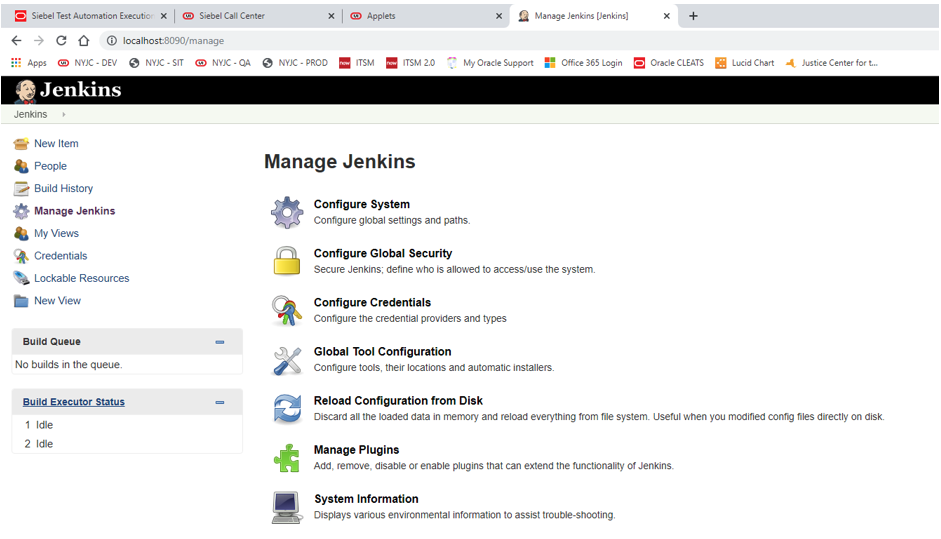941x539 pixels.
Task: Click the Manage Plugins puzzle piece icon
Action: pos(287,458)
